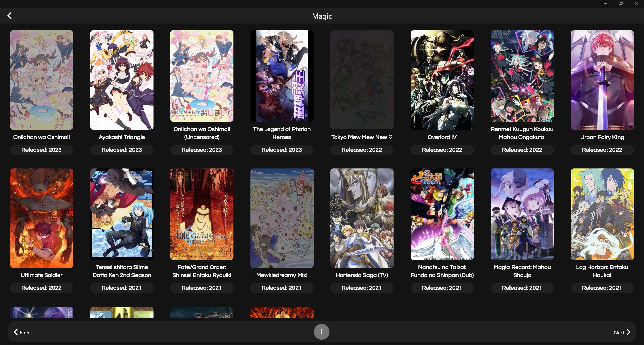Open Fate/Grand Order Shinsei Entaku Ryouiki poster
Image resolution: width=644 pixels, height=345 pixels.
click(x=202, y=214)
